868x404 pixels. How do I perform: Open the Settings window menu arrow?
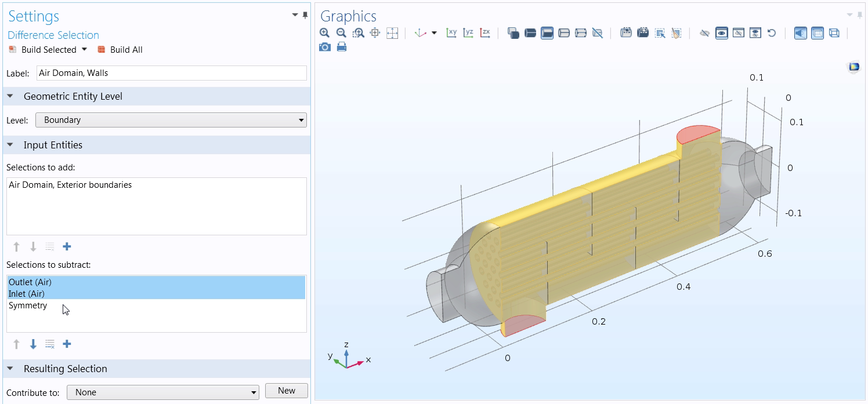coord(295,14)
